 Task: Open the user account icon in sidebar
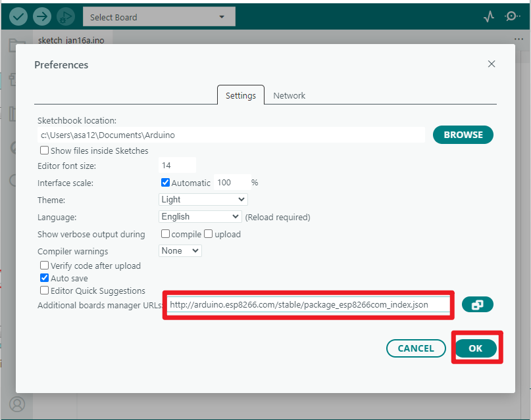[17, 404]
